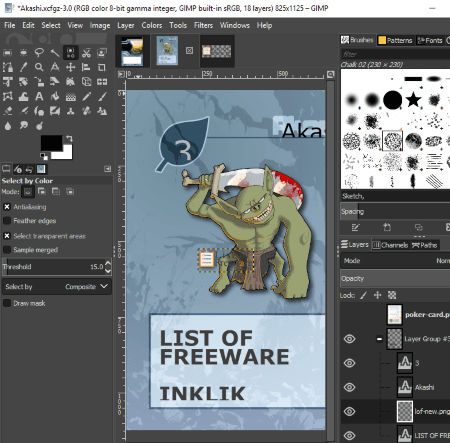This screenshot has width=450, height=443.
Task: Select the Move tool
Action: pos(70,67)
